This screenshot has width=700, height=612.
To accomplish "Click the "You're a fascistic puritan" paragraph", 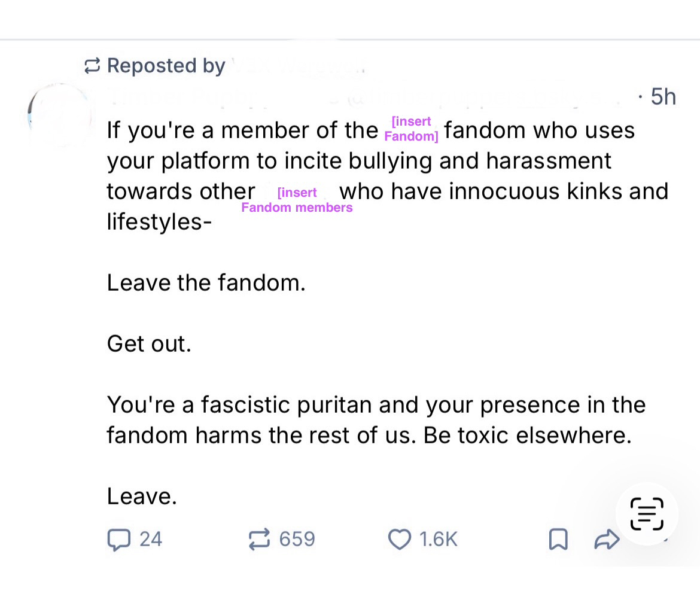I will tap(376, 420).
